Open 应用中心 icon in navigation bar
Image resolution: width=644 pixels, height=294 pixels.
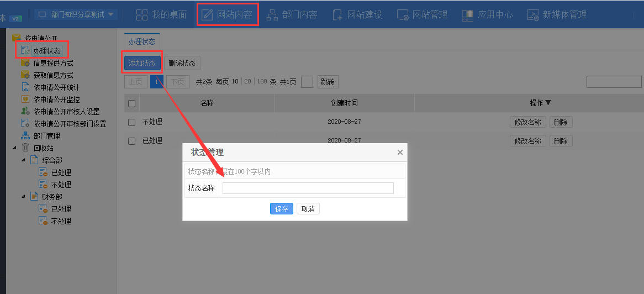[468, 15]
